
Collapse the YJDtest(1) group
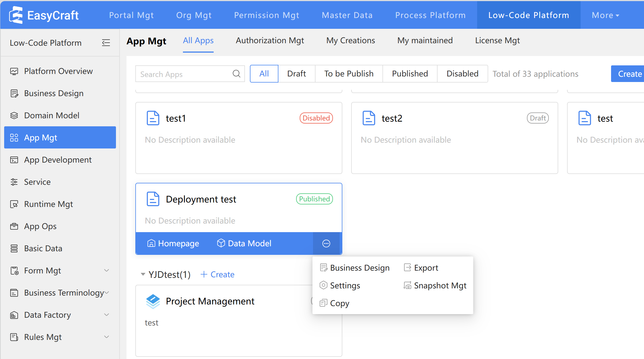(143, 275)
